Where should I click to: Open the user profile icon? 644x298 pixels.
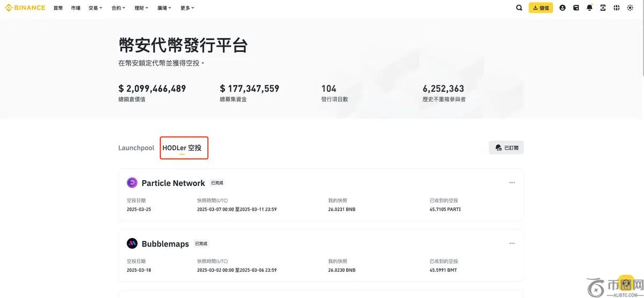click(x=562, y=8)
